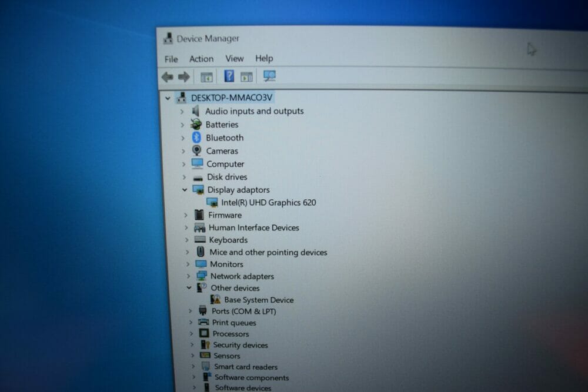
Task: Click the Network adapters icon
Action: [202, 276]
